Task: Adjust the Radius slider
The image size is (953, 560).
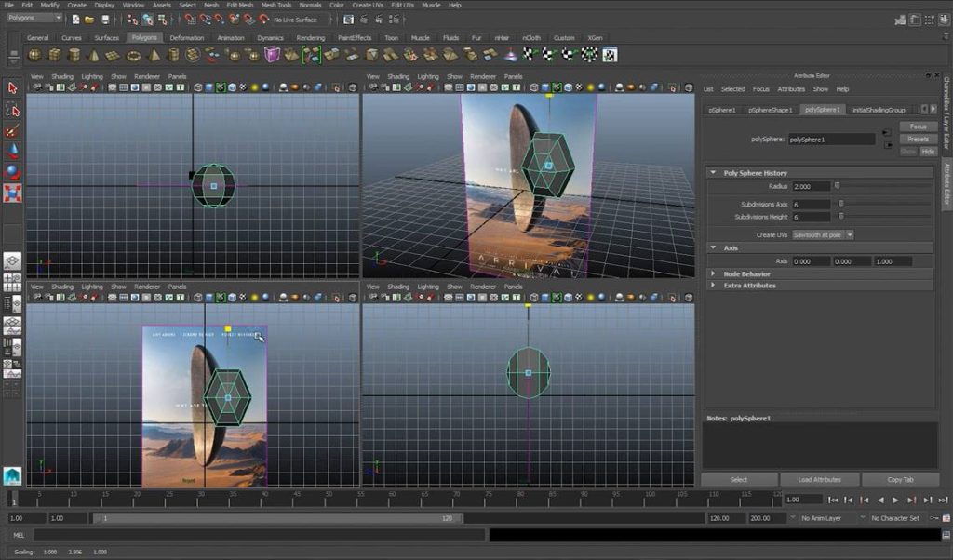Action: (x=838, y=186)
